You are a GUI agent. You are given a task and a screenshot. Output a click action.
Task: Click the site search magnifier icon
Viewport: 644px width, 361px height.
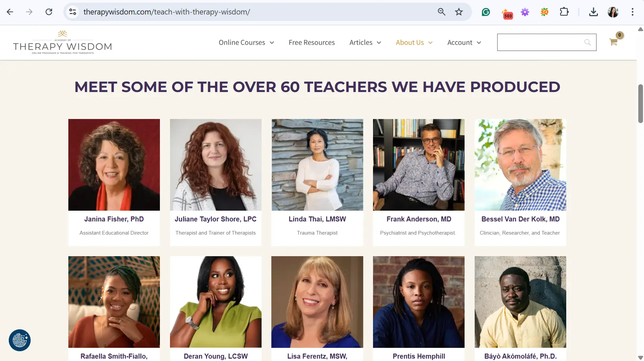tap(587, 42)
